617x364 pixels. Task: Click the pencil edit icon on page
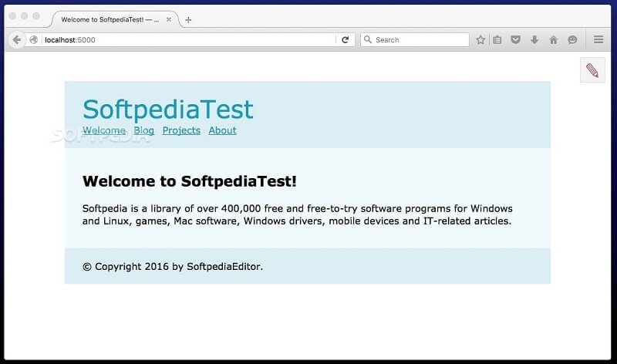[592, 70]
